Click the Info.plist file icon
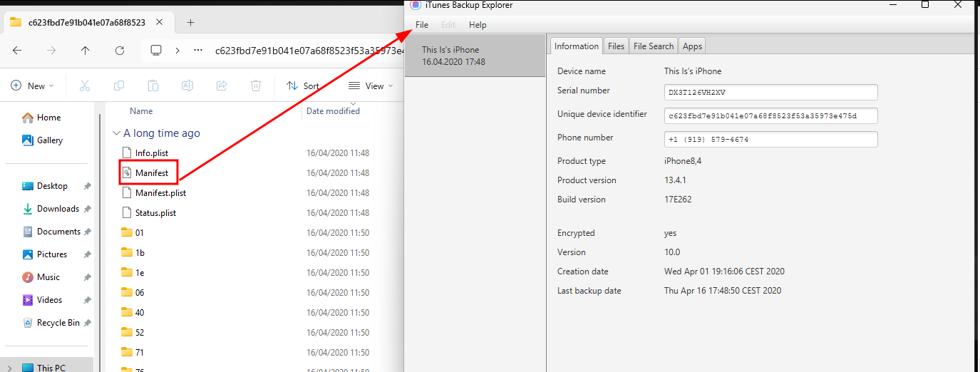 point(127,153)
